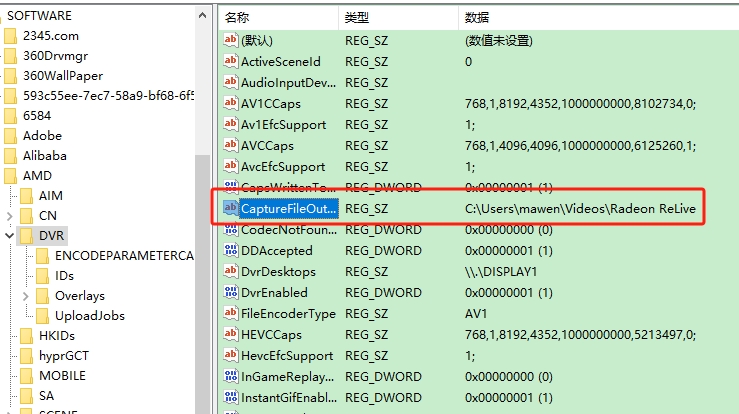Open the MOBILE key

62,376
